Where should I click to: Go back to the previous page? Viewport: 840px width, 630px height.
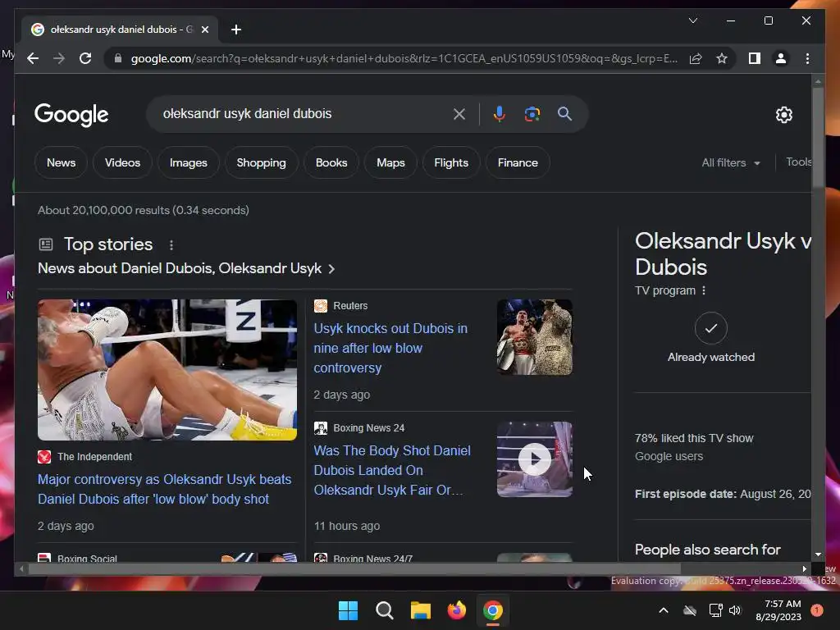coord(33,58)
